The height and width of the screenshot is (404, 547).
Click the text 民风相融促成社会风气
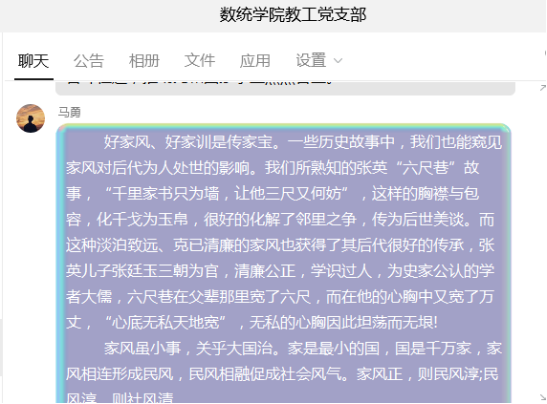tap(265, 374)
